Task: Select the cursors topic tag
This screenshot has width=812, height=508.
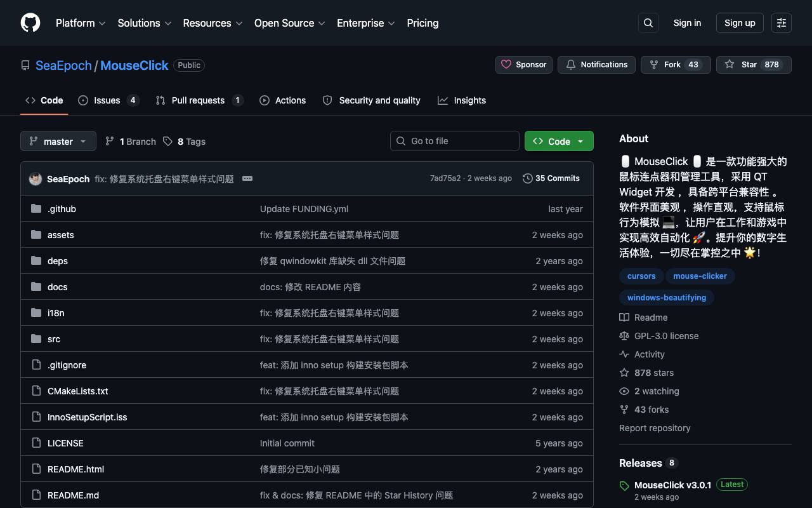Action: click(641, 276)
